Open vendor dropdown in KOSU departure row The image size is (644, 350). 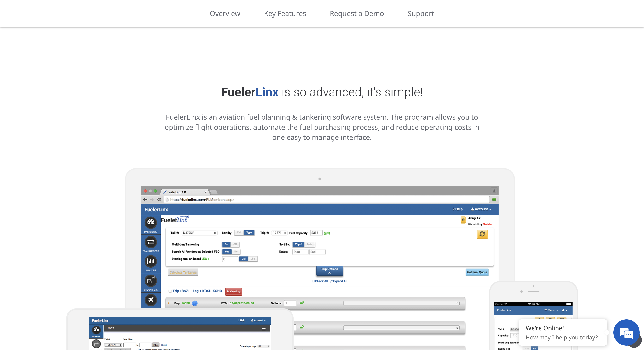click(x=401, y=303)
